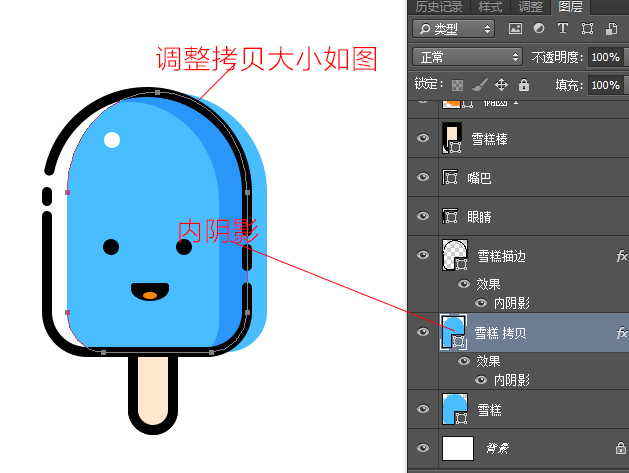Switch to 历史记录 tab
The height and width of the screenshot is (473, 629).
[x=438, y=7]
